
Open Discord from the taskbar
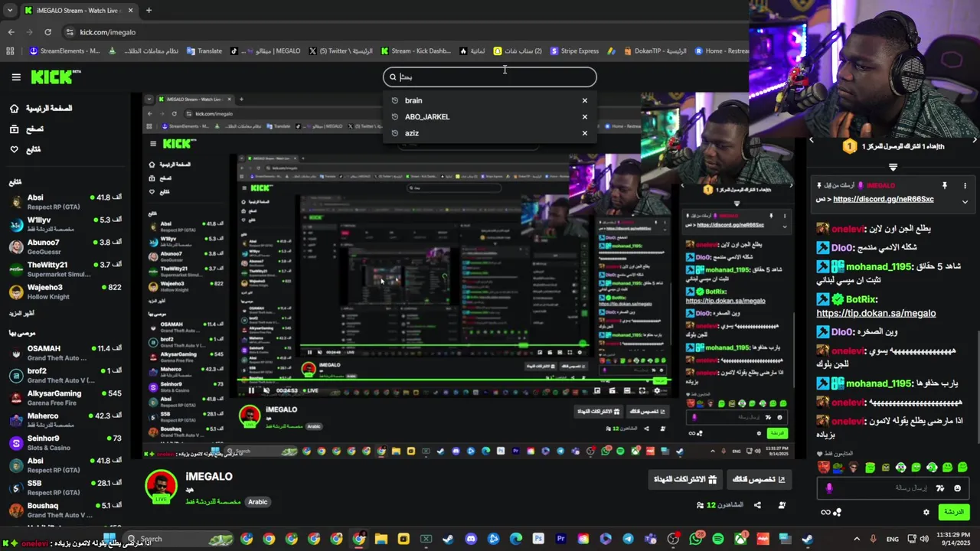(470, 539)
